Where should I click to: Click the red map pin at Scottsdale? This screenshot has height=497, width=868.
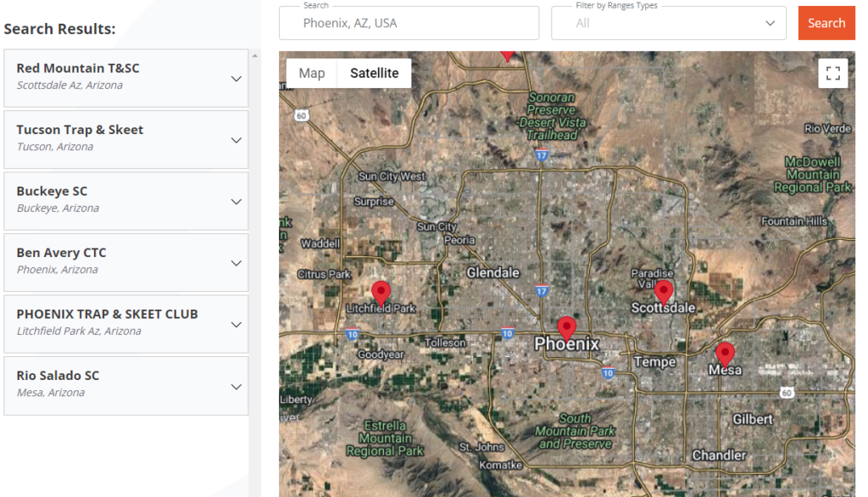[x=663, y=293]
